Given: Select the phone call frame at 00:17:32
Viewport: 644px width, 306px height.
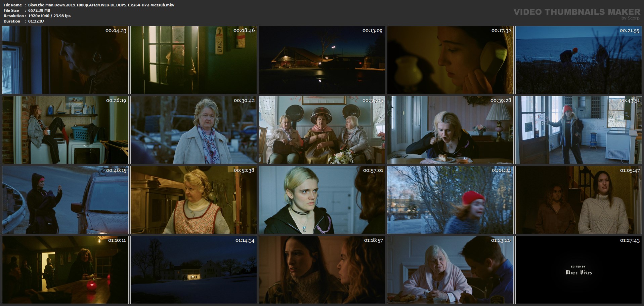Looking at the screenshot, I should coord(450,60).
